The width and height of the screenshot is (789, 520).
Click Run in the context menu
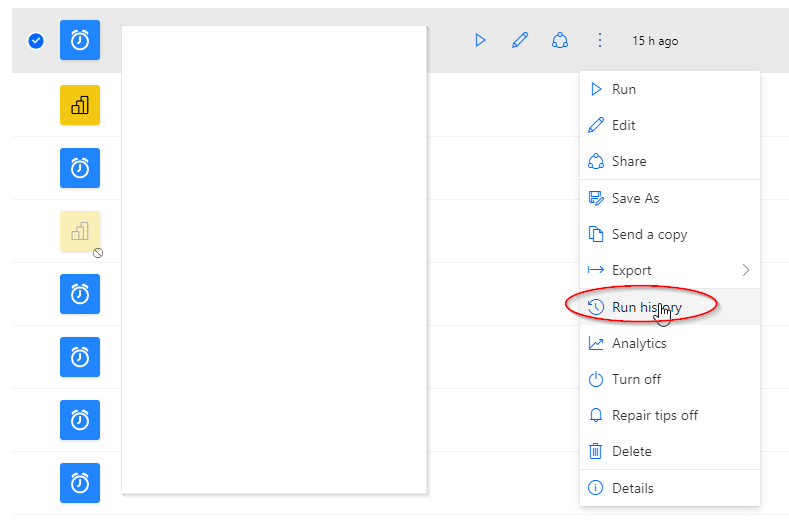(623, 89)
